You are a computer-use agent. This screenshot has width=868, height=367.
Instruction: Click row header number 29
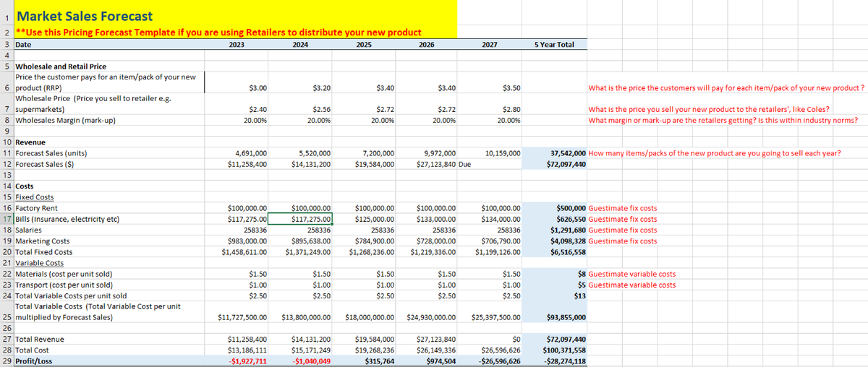coord(7,360)
